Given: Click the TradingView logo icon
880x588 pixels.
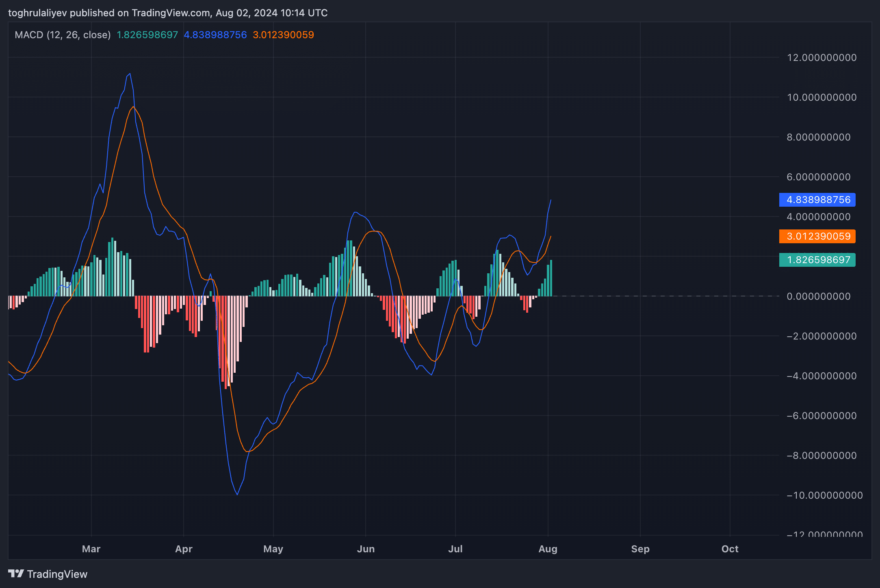Looking at the screenshot, I should [16, 573].
